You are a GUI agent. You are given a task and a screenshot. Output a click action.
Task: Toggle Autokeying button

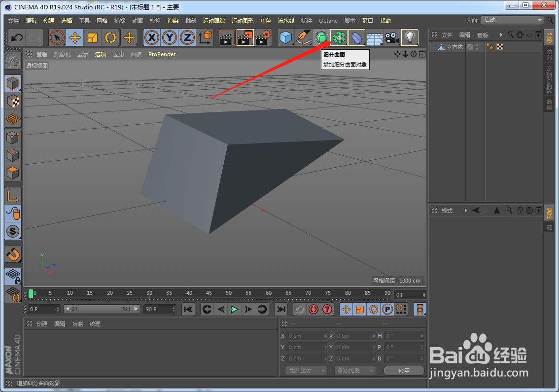[x=314, y=309]
